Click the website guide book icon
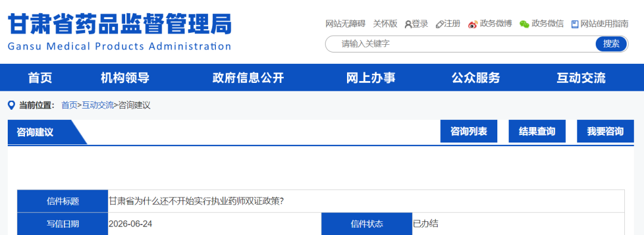Screen dimensions: 644x235 click(x=575, y=24)
